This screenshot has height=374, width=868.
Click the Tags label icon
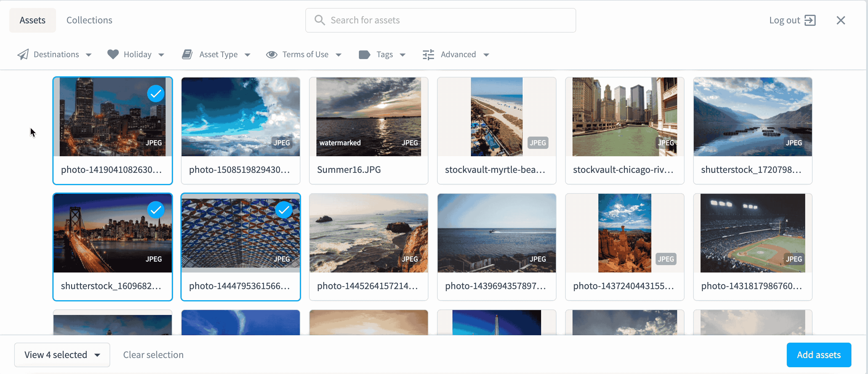[x=364, y=54]
